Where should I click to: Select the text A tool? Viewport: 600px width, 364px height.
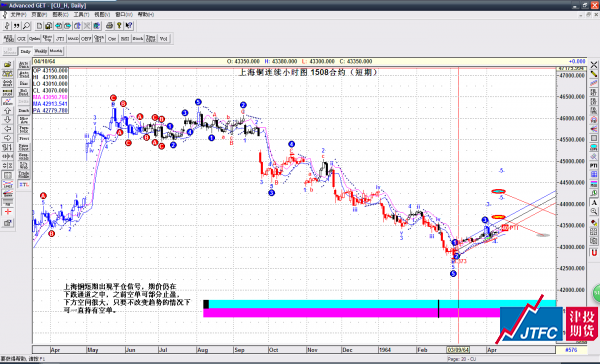[593, 202]
